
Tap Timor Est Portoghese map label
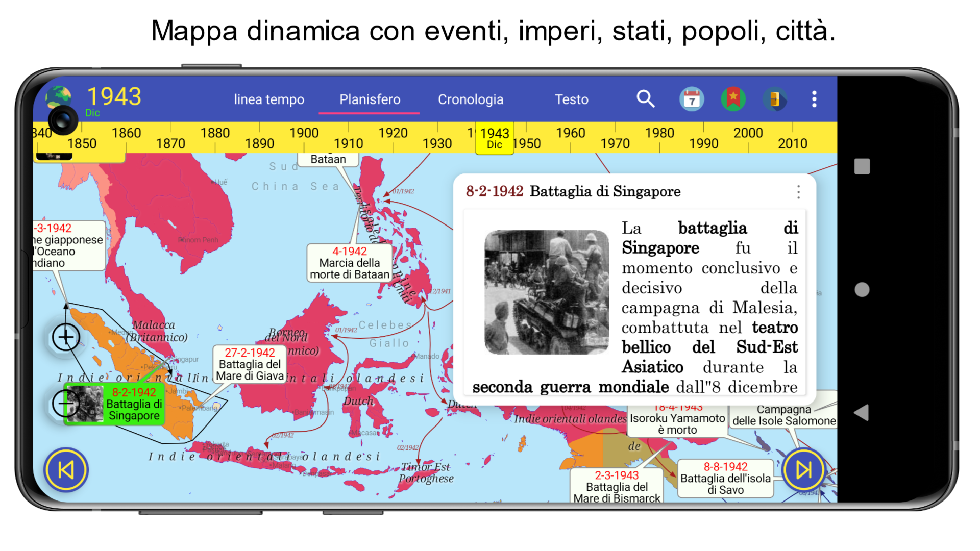click(426, 473)
